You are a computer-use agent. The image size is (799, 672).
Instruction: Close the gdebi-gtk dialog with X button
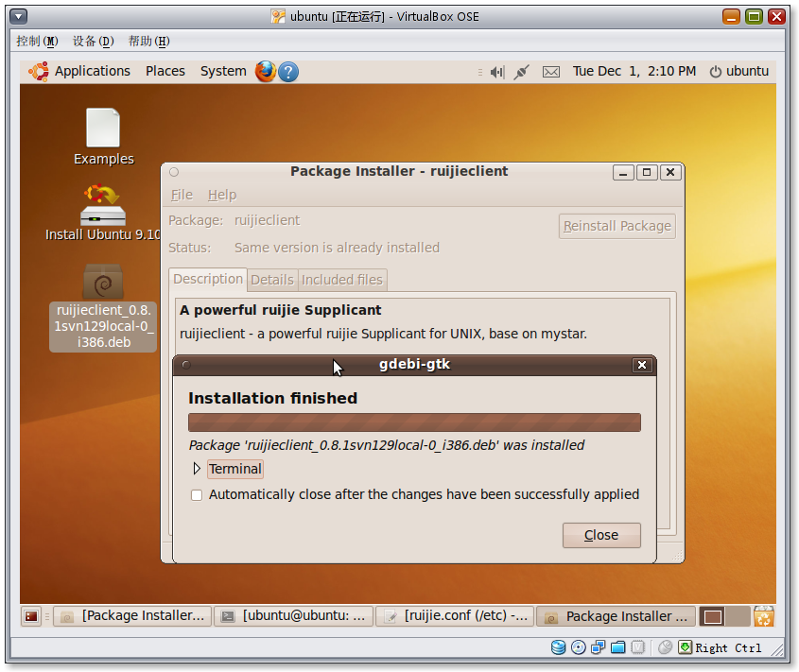[642, 365]
